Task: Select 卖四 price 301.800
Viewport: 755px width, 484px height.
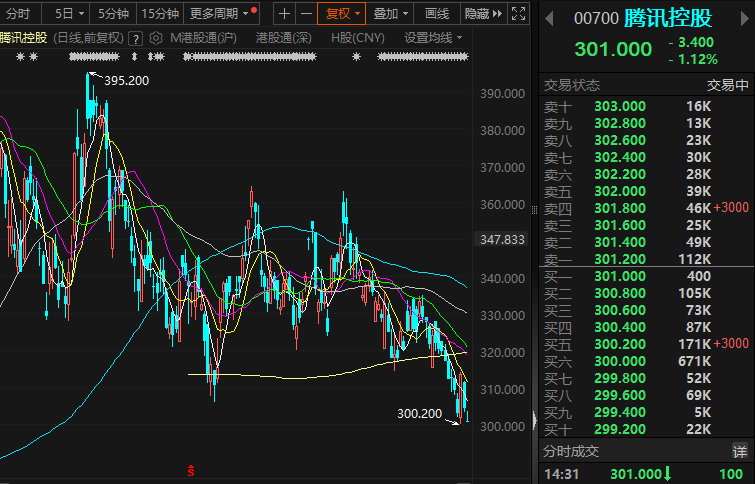Action: pos(620,208)
